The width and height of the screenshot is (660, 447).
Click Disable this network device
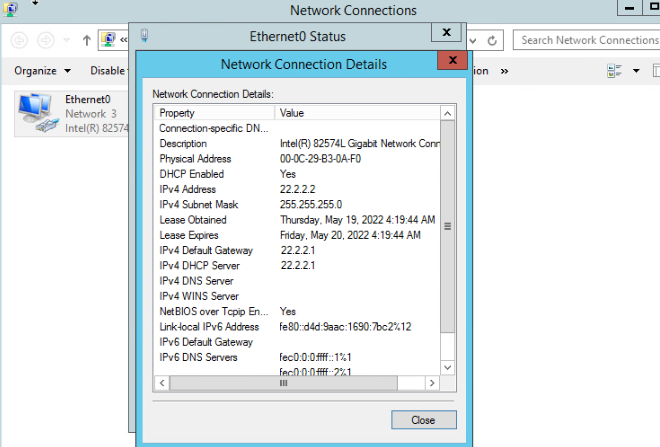[x=108, y=71]
